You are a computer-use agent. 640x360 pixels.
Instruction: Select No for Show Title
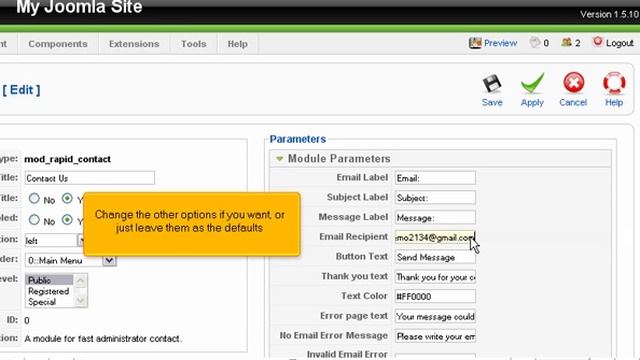click(34, 199)
